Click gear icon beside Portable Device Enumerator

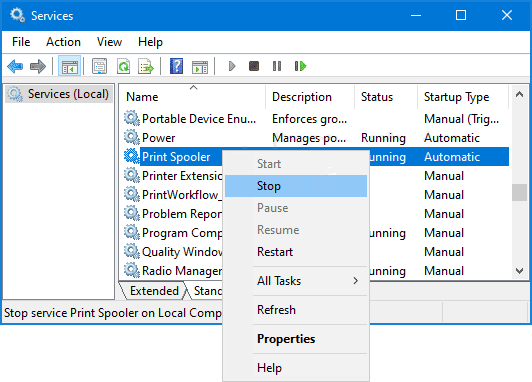click(132, 119)
